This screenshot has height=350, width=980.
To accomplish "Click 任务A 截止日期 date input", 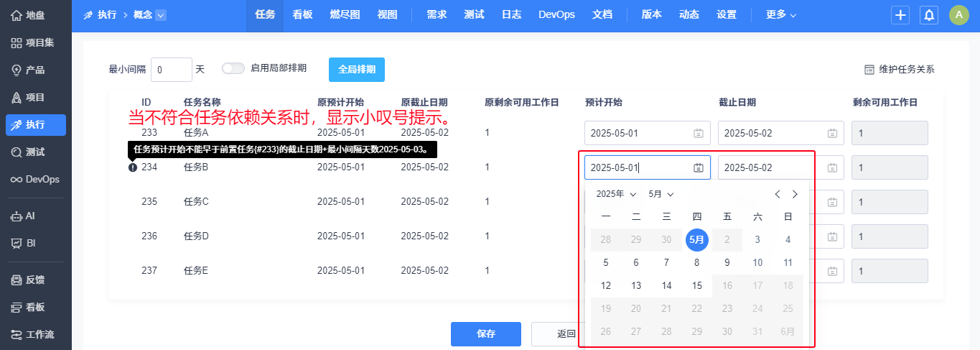I will (x=781, y=133).
